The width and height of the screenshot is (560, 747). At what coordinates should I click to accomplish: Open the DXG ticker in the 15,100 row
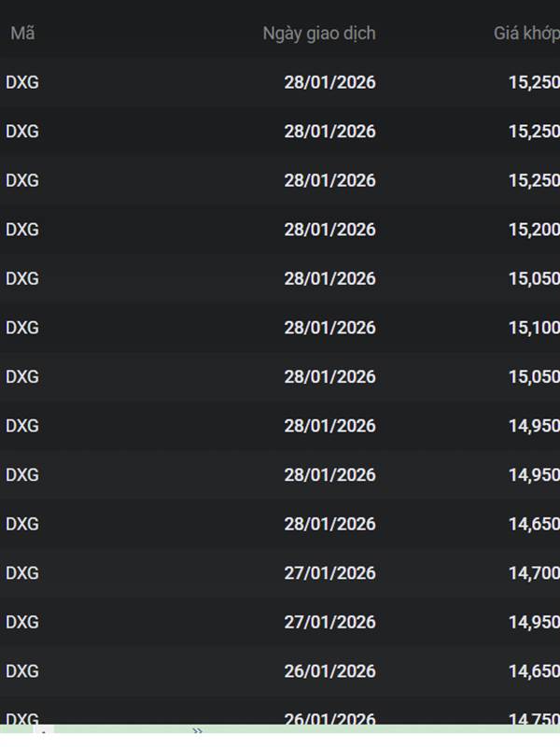[x=22, y=328]
